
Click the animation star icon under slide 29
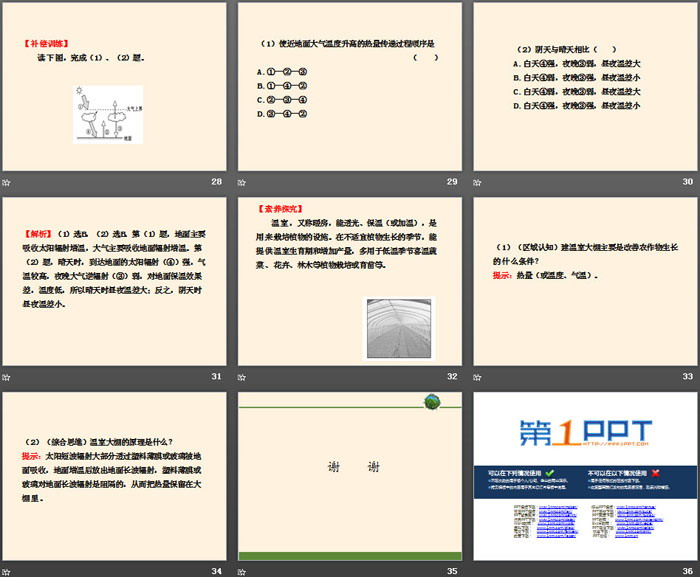pos(242,182)
